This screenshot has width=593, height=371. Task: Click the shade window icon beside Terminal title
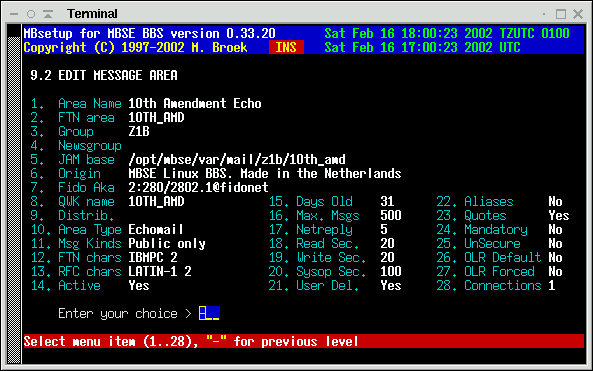click(48, 14)
